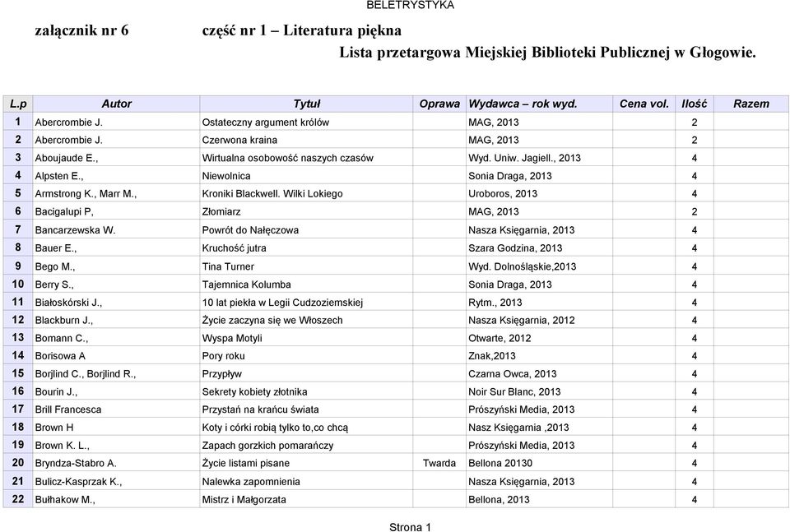This screenshot has height=532, width=790.
Task: Select author 'Bauer E.,'
Action: pos(56,248)
